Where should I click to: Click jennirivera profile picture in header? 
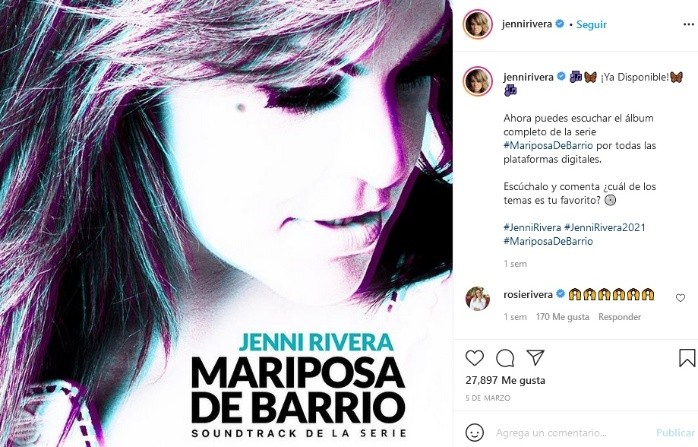click(478, 24)
